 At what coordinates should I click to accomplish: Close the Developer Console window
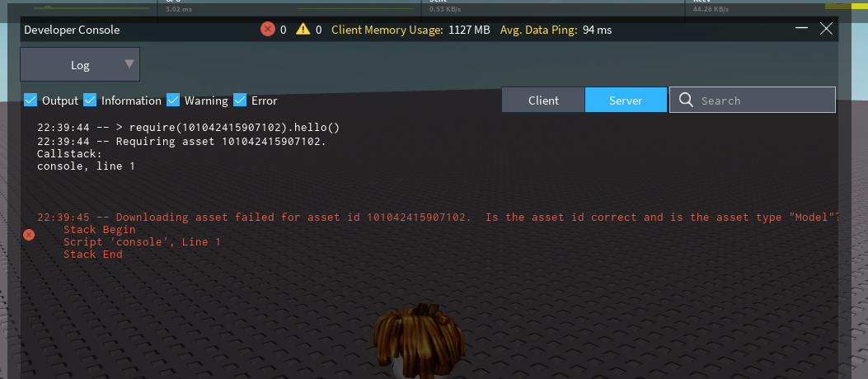pyautogui.click(x=826, y=29)
